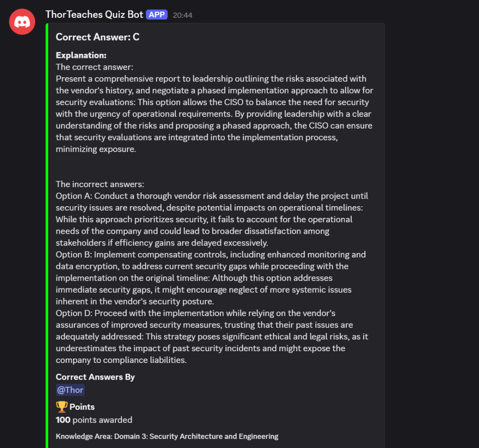The image size is (479, 448).
Task: Click the Option D explanation paragraph
Action: click(210, 337)
